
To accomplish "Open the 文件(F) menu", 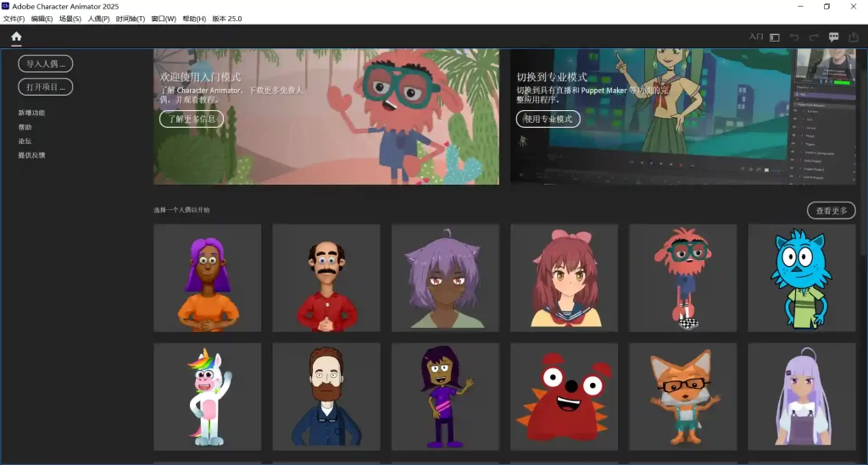I will [14, 19].
